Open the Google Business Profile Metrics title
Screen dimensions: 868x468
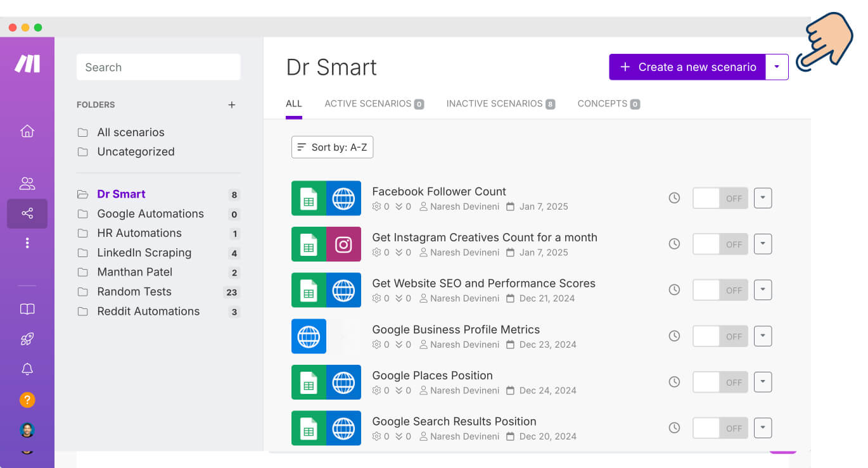[456, 329]
